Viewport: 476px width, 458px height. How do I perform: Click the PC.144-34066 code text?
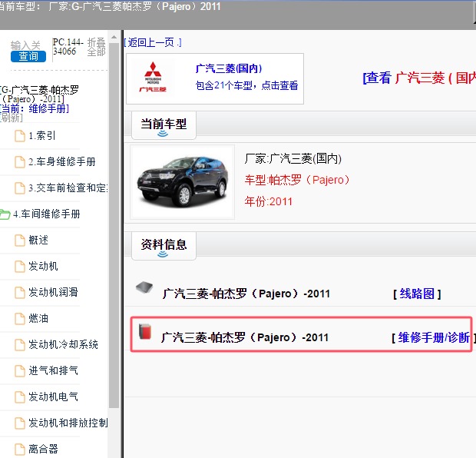coord(68,47)
